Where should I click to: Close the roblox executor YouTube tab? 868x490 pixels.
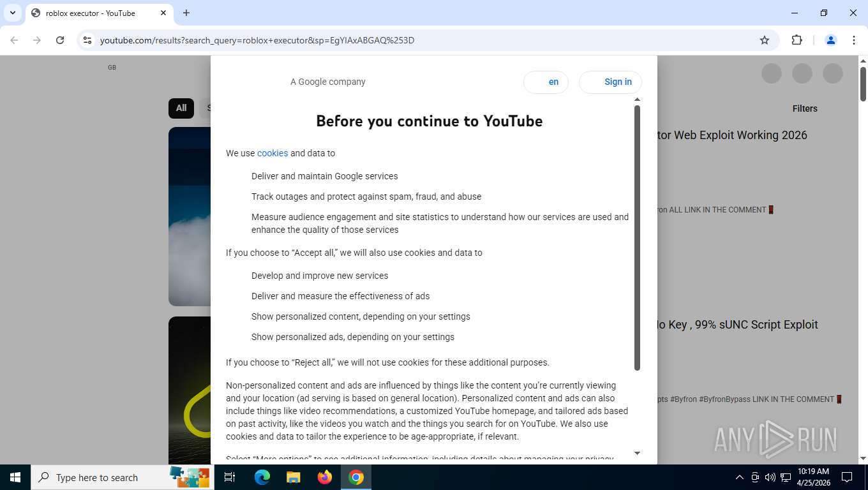click(x=163, y=13)
